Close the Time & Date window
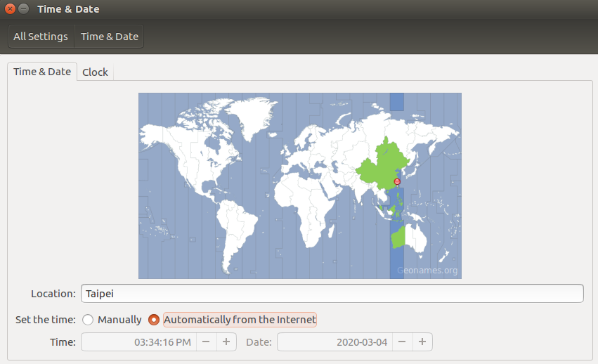The width and height of the screenshot is (598, 364). tap(11, 8)
